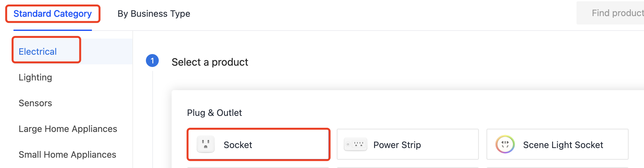Click the colorful Scene Light Socket icon

click(x=505, y=144)
